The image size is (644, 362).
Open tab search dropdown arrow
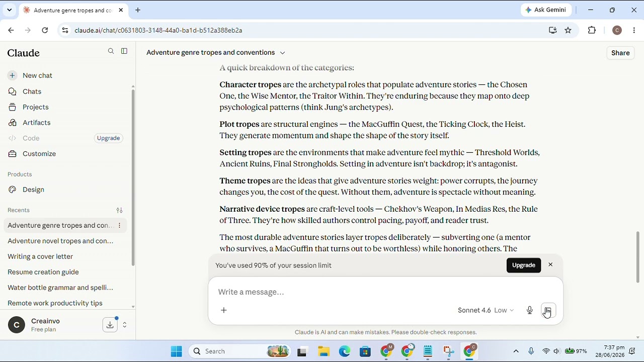(9, 10)
